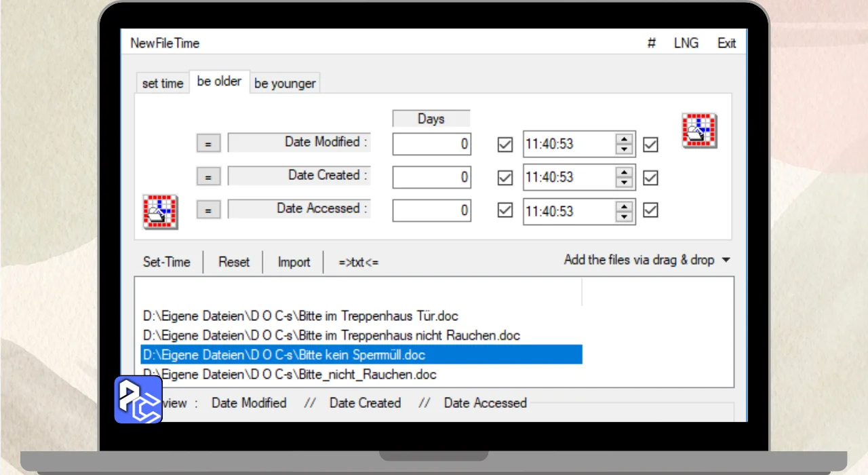868x475 pixels.
Task: Click the NewFileTime icon at top right
Action: 699,130
